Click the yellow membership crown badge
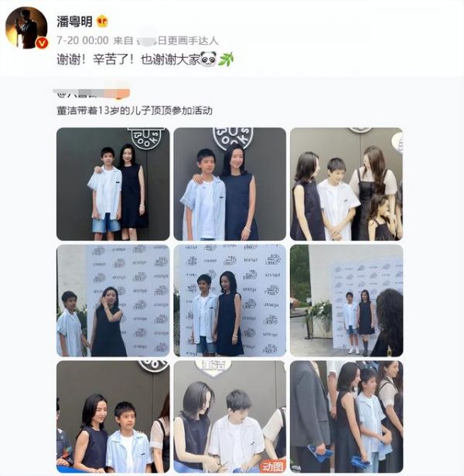The width and height of the screenshot is (464, 476). point(102,22)
